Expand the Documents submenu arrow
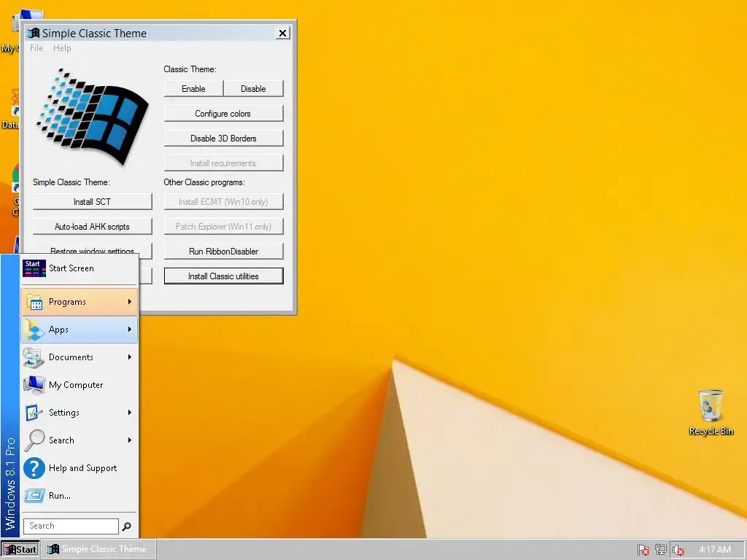 130,357
